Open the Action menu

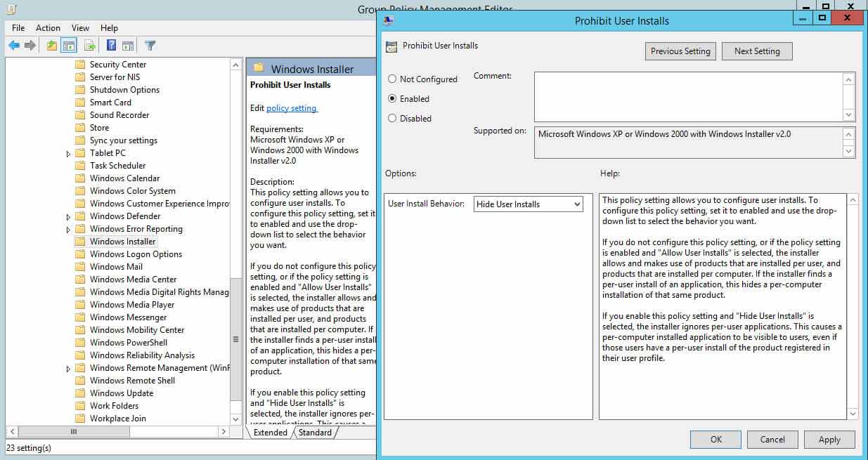point(48,28)
